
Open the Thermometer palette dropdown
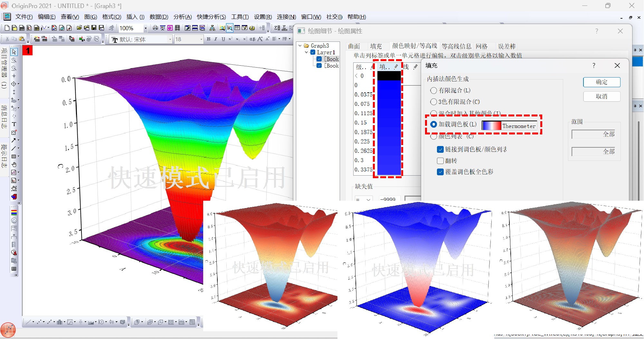tap(510, 126)
